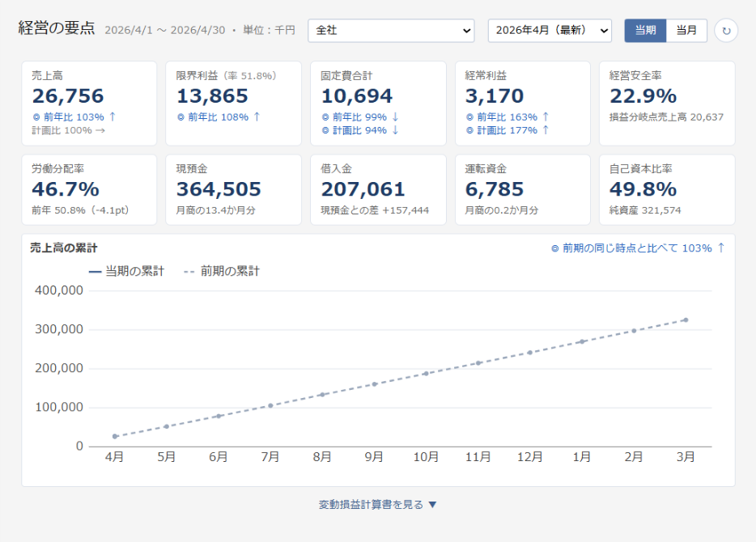Select the 自己資本比率 value 49.8%
756x542 pixels.
click(x=643, y=189)
